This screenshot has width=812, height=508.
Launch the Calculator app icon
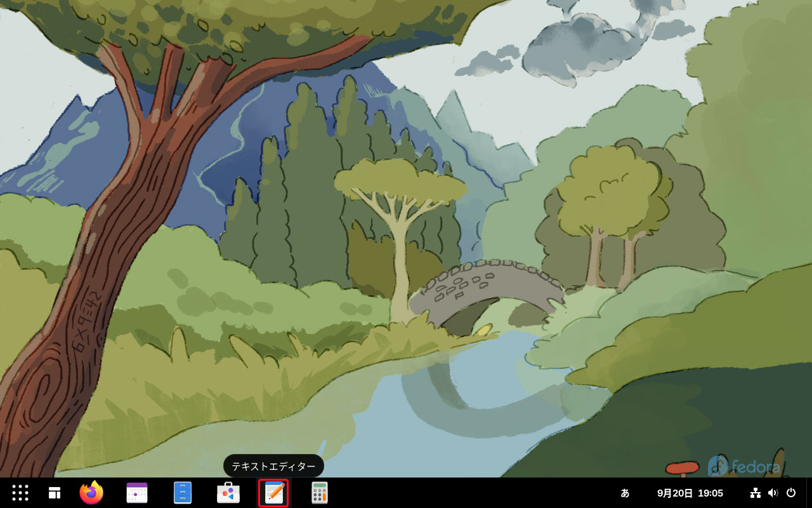click(320, 493)
